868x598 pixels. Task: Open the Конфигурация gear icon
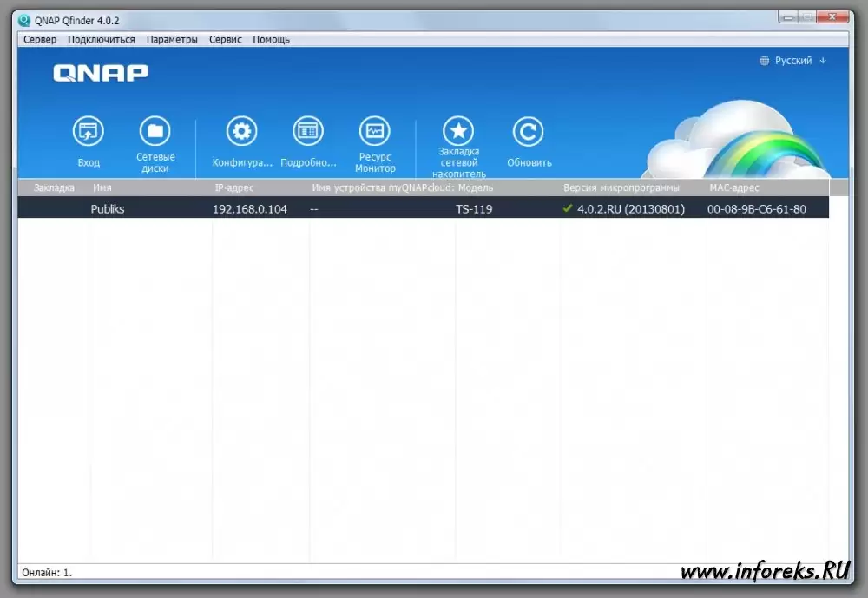click(241, 132)
